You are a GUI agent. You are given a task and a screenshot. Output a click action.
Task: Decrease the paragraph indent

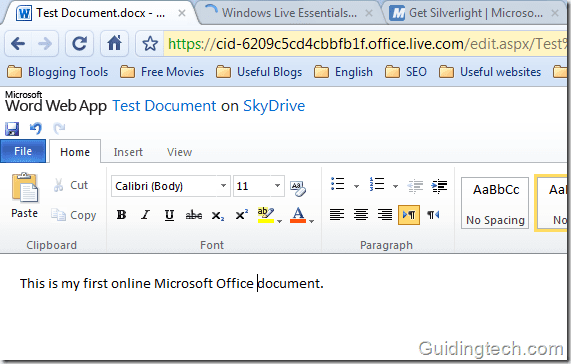point(415,186)
